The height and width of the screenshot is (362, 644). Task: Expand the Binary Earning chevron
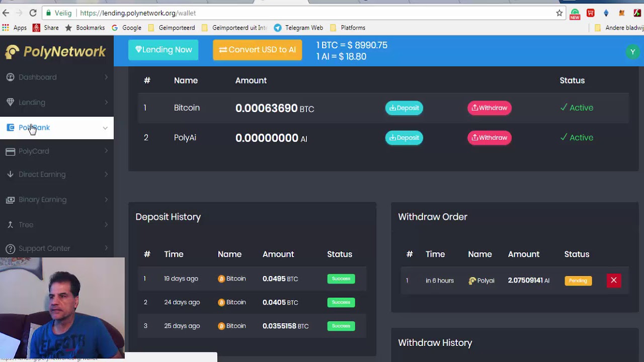pyautogui.click(x=106, y=200)
